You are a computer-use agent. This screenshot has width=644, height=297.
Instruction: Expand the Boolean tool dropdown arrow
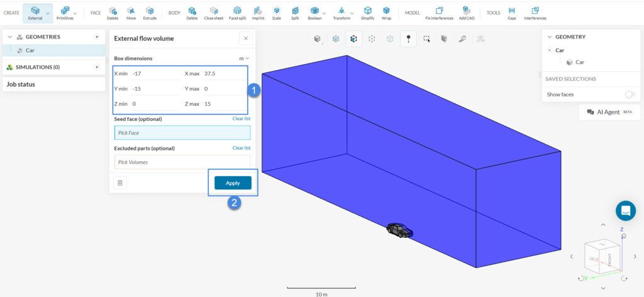click(324, 13)
